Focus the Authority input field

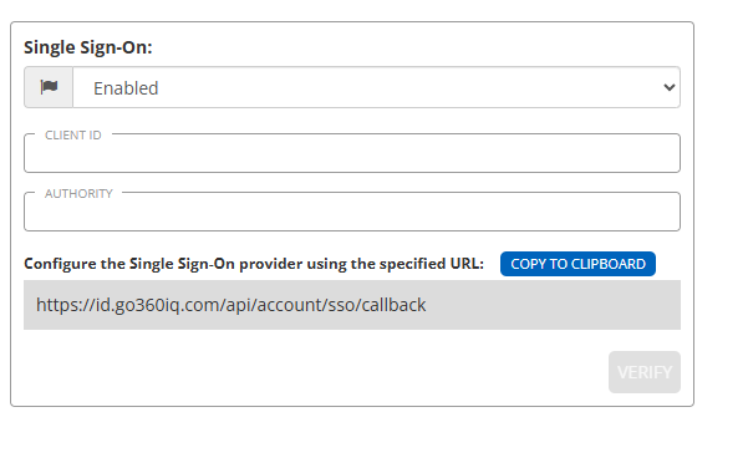point(352,213)
